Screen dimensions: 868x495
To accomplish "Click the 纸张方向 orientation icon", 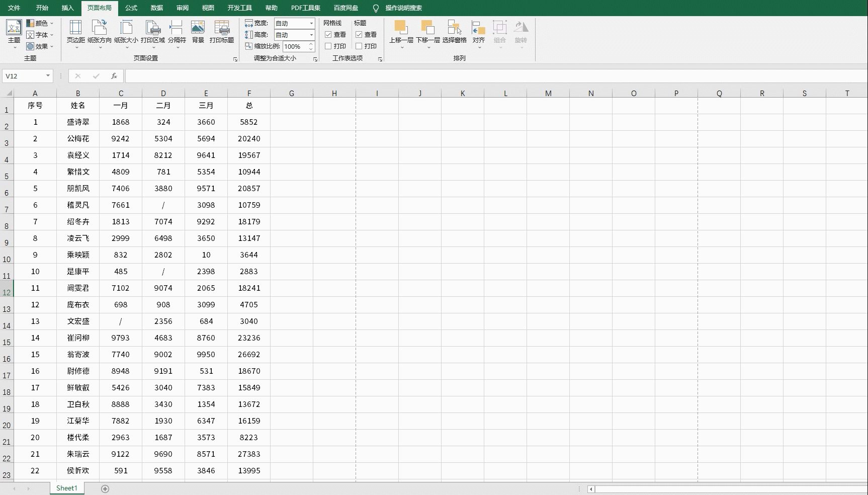I will 100,28.
